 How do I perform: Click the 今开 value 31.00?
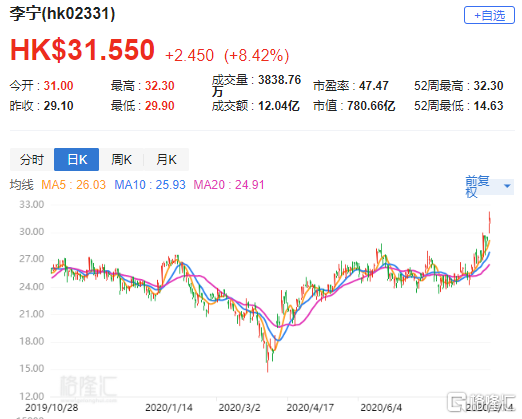tap(58, 86)
